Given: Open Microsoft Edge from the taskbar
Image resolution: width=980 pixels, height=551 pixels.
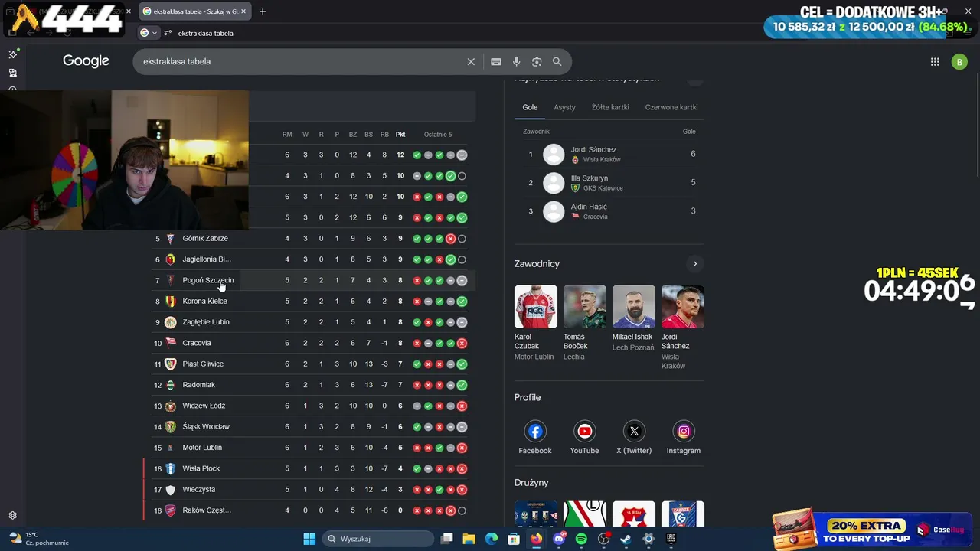Looking at the screenshot, I should coord(492,539).
